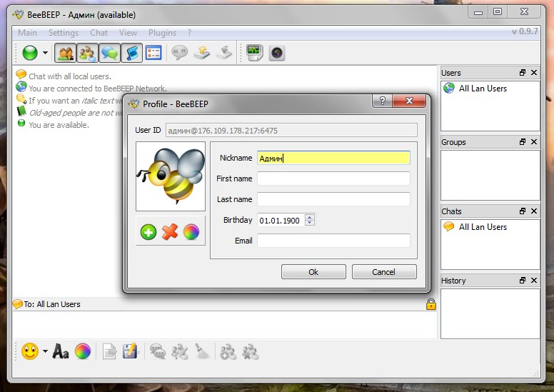
Task: Click the padlock icon above message box
Action: pos(431,304)
